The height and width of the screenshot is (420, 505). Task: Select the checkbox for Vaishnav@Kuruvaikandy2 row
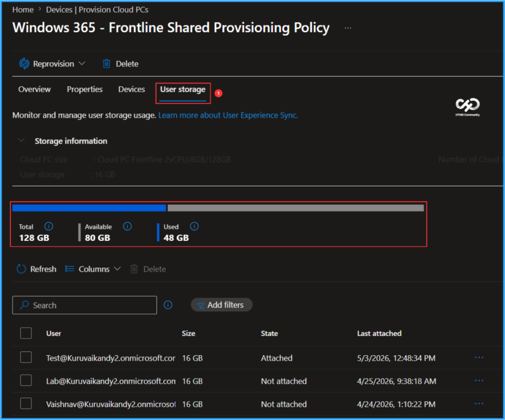pyautogui.click(x=26, y=404)
